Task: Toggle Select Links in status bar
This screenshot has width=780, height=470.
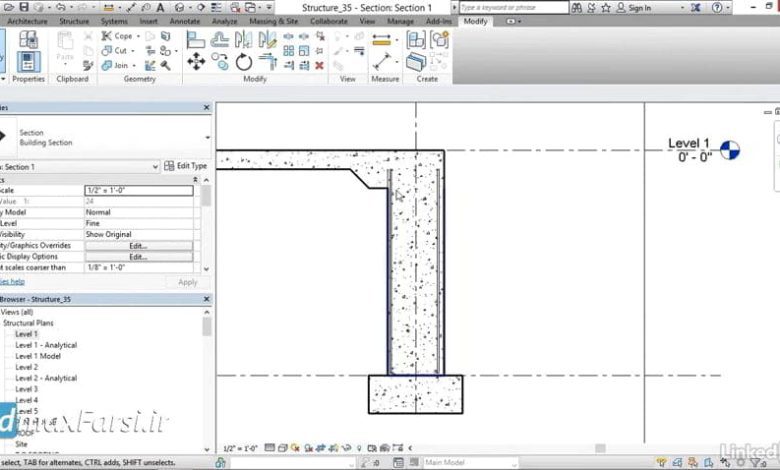Action: [661, 463]
